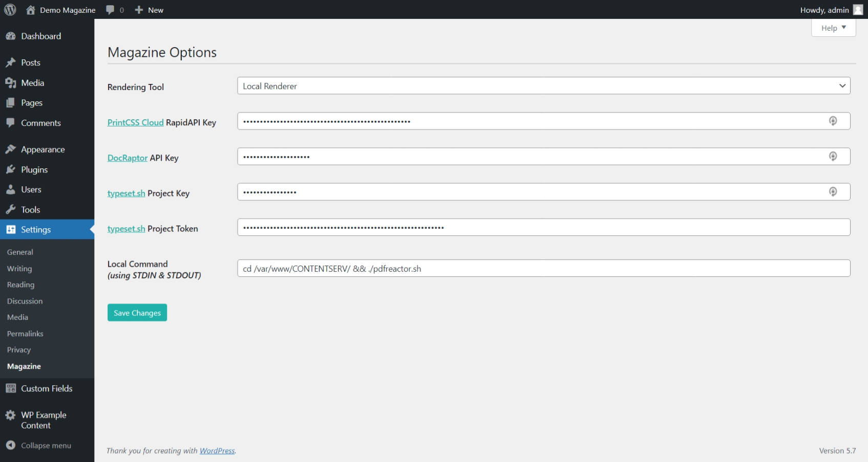
Task: Select the Magazine settings menu item
Action: click(24, 366)
